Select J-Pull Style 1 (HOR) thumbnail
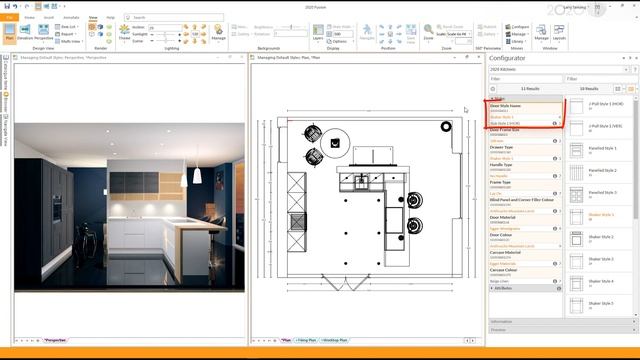This screenshot has height=360, width=640. [576, 107]
